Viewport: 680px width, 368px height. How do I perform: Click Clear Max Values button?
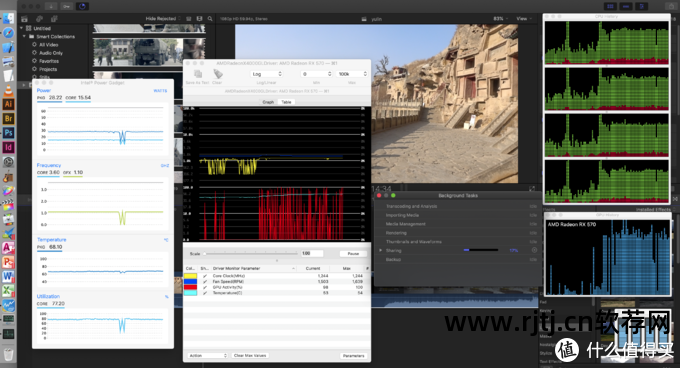point(250,355)
